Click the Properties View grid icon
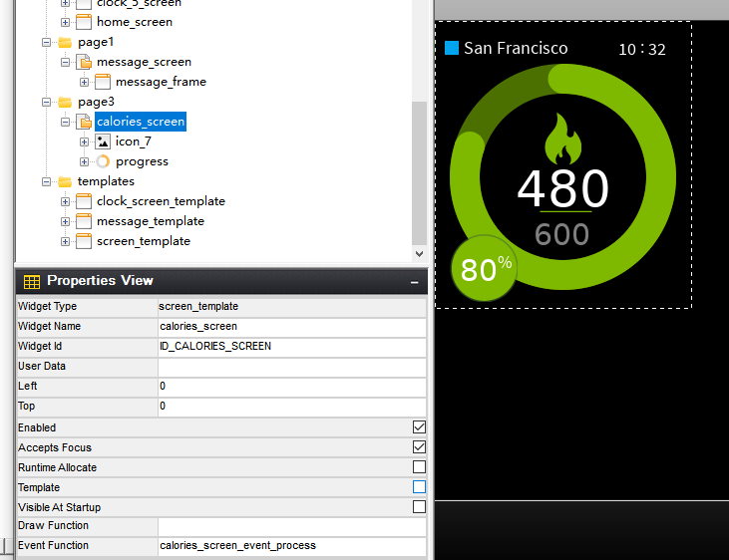 pyautogui.click(x=32, y=282)
